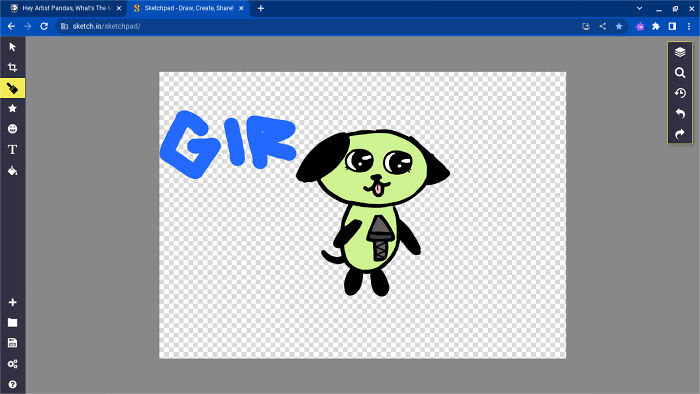This screenshot has height=394, width=700.
Task: Toggle the Chrome side panel
Action: (x=672, y=26)
